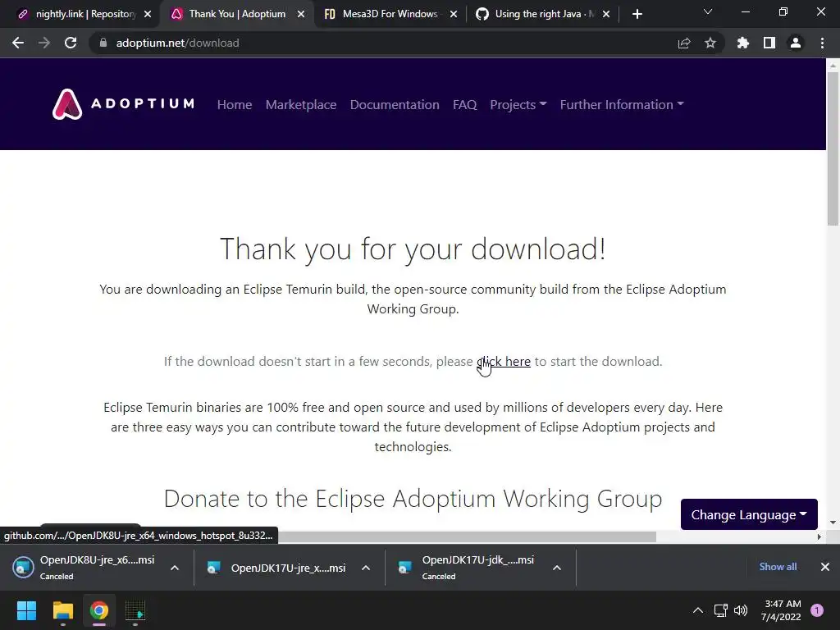This screenshot has height=630, width=840.
Task: Close the nightly.link tab
Action: point(148,14)
